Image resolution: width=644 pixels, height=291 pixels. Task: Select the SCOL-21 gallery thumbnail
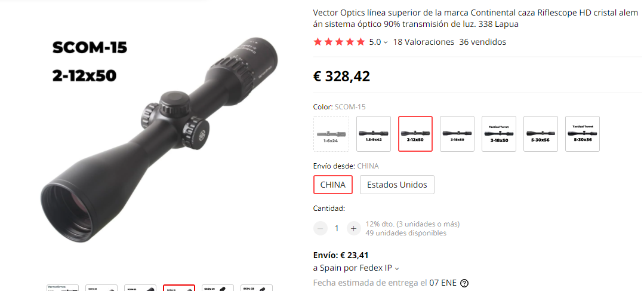(x=218, y=287)
